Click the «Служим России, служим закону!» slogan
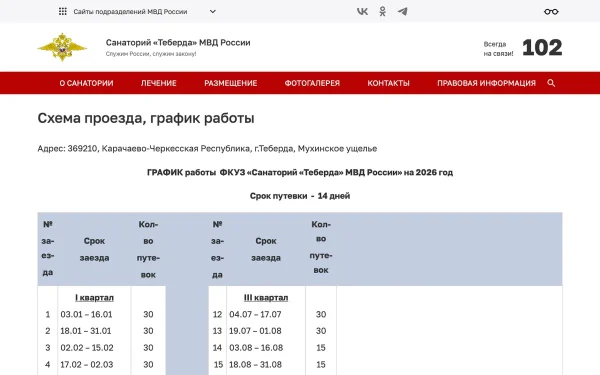The image size is (600, 375). [x=151, y=54]
